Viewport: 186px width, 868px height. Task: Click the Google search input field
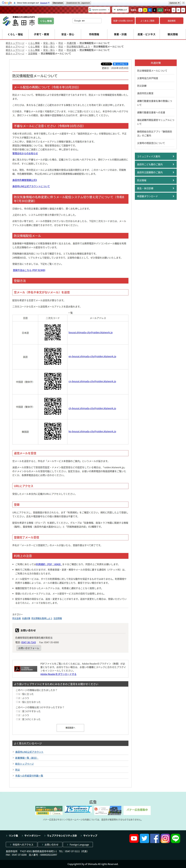click(87, 21)
